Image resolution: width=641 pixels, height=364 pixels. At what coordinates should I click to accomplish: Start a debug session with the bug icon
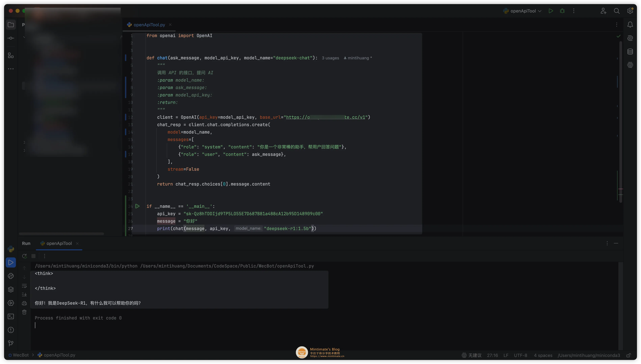pyautogui.click(x=562, y=11)
